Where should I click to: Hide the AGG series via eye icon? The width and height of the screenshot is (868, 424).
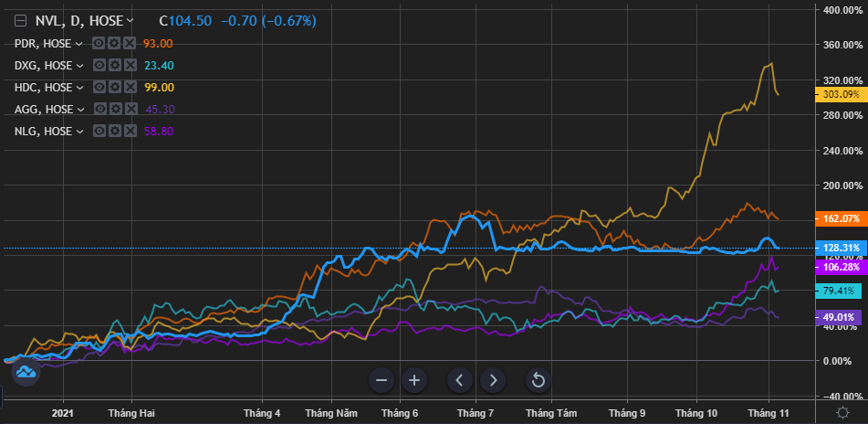coord(100,109)
